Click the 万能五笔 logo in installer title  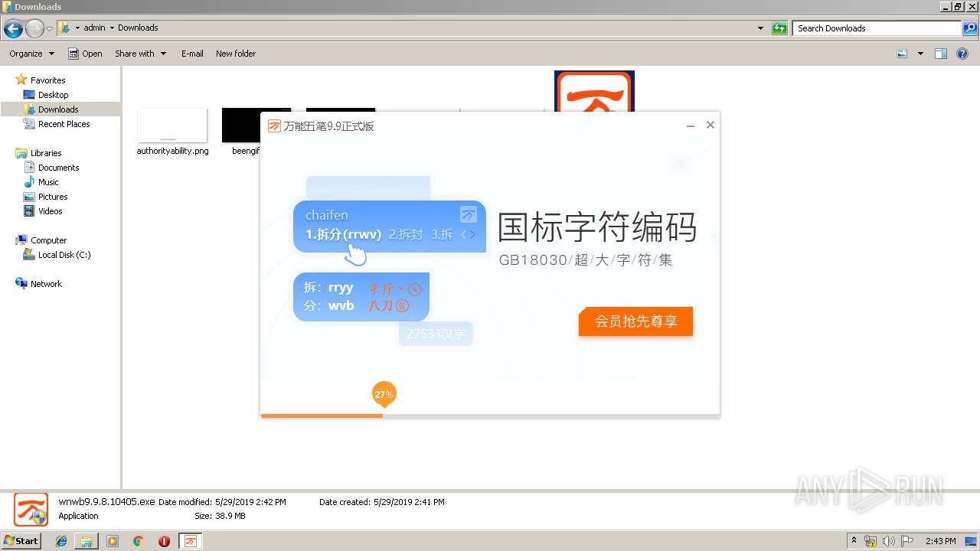(x=274, y=126)
